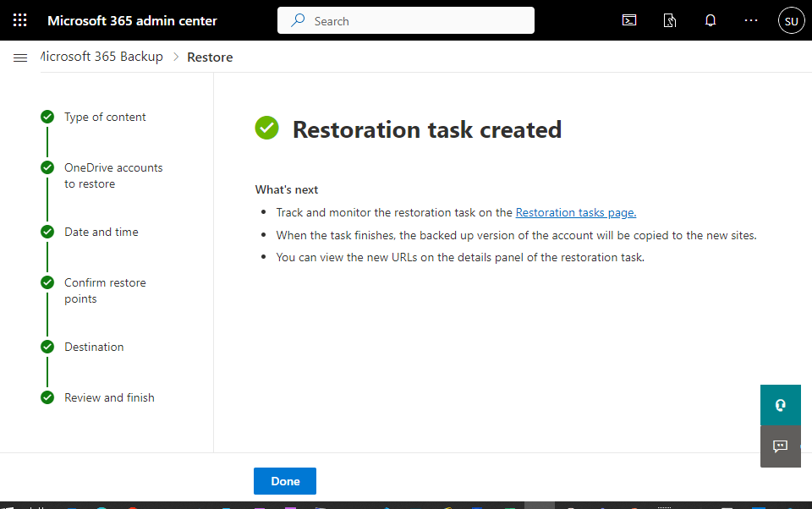
Task: Jump to the Date and time step
Action: pos(101,233)
